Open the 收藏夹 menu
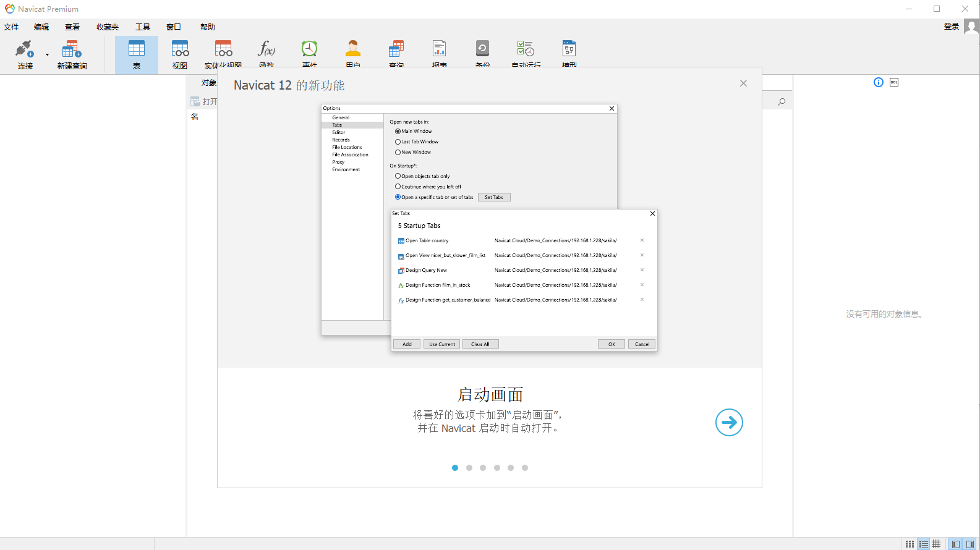980x550 pixels. [x=108, y=27]
